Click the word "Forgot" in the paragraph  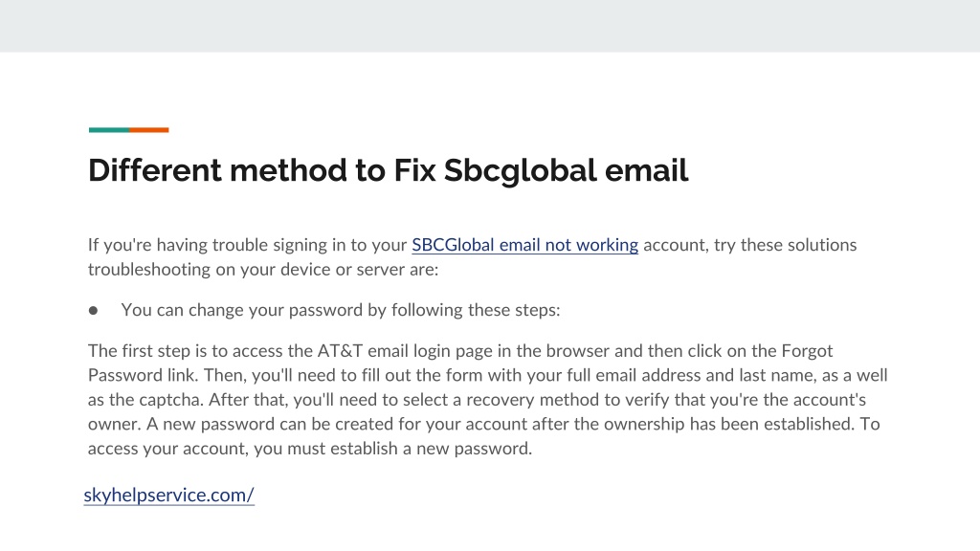click(807, 351)
